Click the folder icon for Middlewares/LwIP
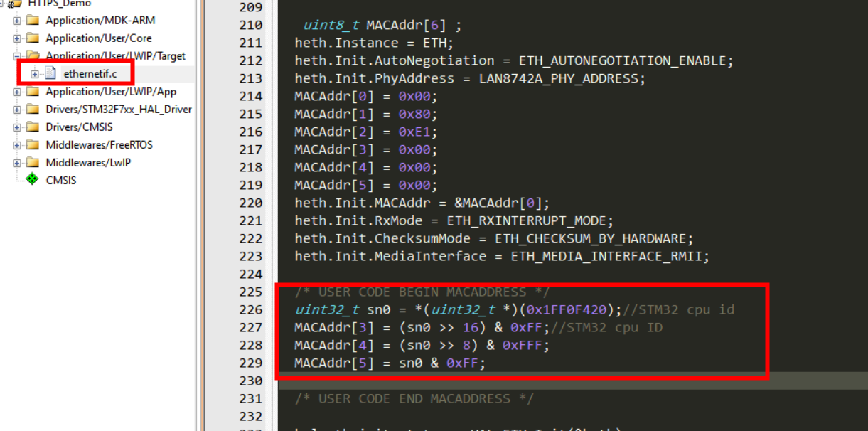 pyautogui.click(x=33, y=162)
